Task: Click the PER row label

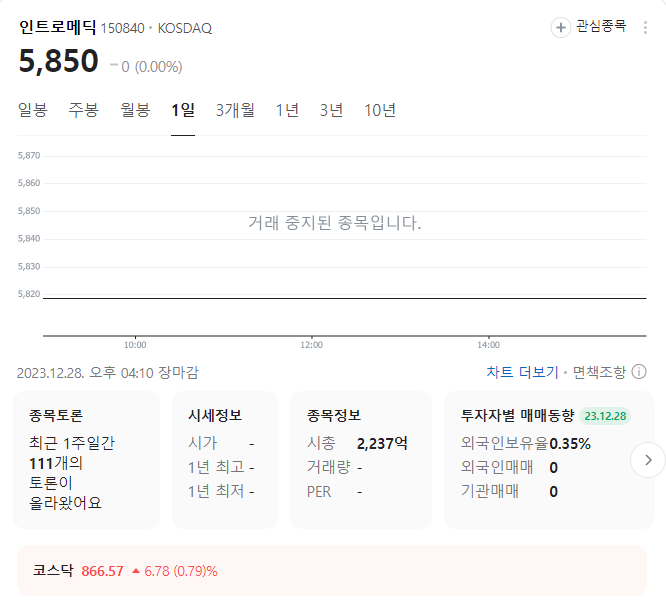Action: [x=319, y=491]
